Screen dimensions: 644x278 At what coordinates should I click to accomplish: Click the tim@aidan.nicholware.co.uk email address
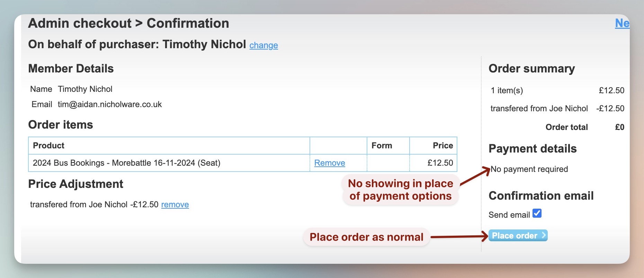point(110,104)
